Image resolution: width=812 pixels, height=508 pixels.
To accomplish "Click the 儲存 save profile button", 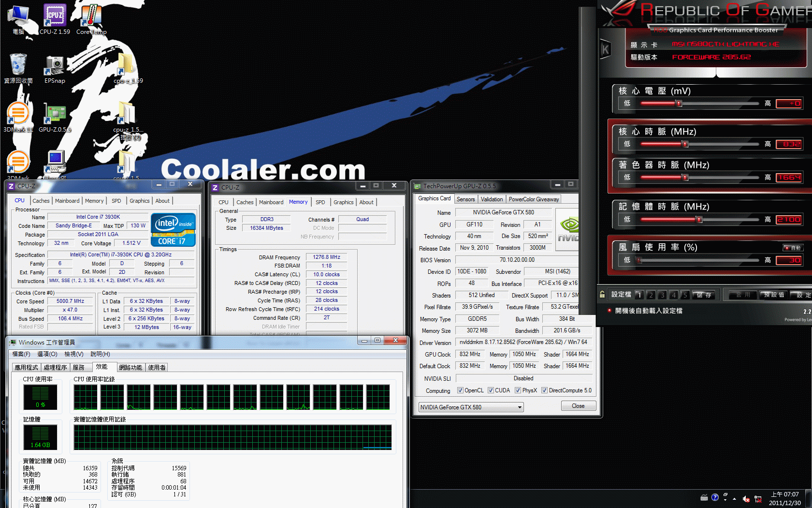I will [704, 295].
